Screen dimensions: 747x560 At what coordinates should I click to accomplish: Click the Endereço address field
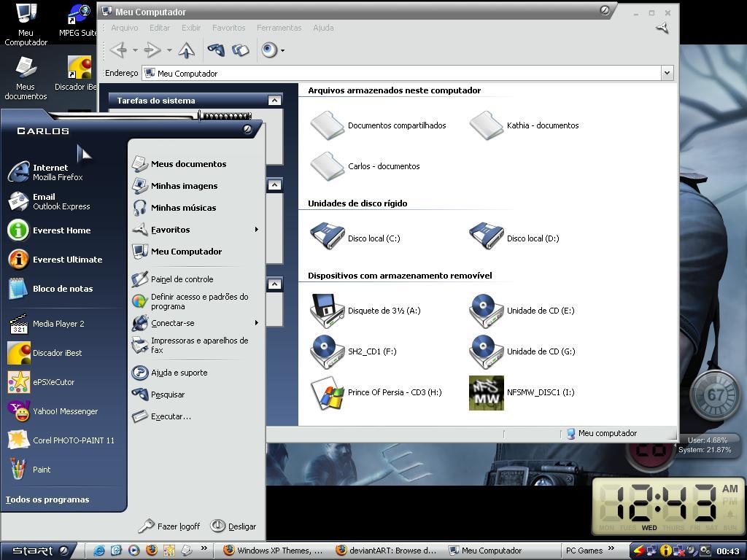401,74
